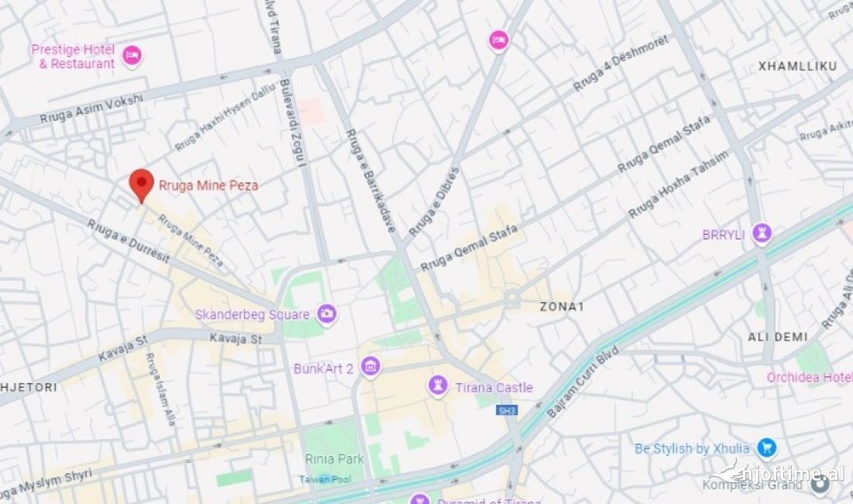Select the SH3 highway shield badge
This screenshot has width=853, height=504.
point(506,410)
